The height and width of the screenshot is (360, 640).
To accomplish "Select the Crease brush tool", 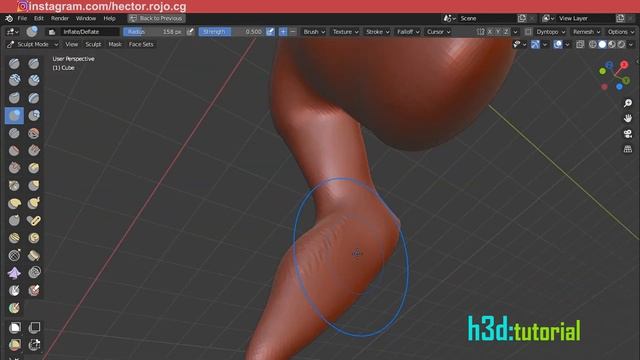I will tap(14, 133).
